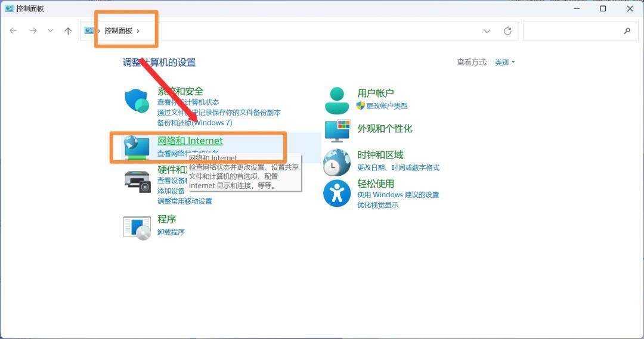Click the title bar Control Panel icon
Screen dimensions: 644x339
[x=10, y=8]
